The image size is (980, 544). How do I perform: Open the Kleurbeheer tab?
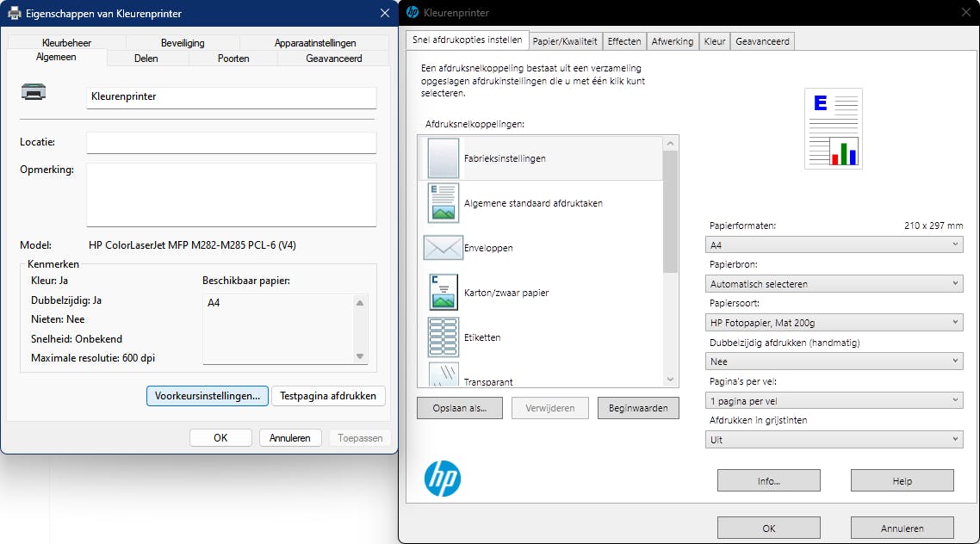coord(66,43)
